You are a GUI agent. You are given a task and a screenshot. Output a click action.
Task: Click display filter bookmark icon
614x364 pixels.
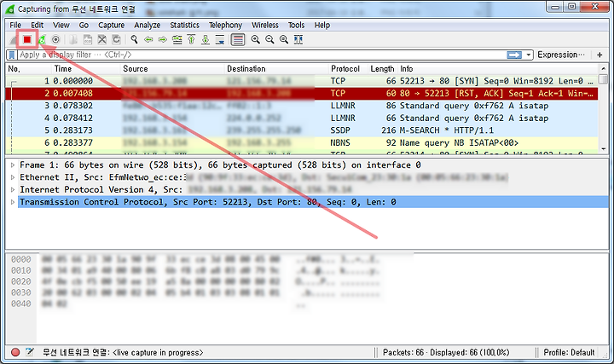pyautogui.click(x=12, y=55)
